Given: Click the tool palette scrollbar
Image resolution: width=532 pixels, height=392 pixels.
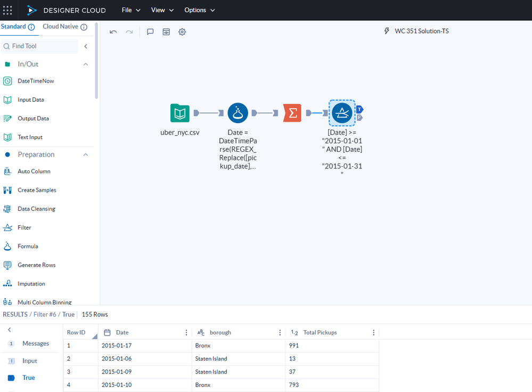Looking at the screenshot, I should point(96,61).
